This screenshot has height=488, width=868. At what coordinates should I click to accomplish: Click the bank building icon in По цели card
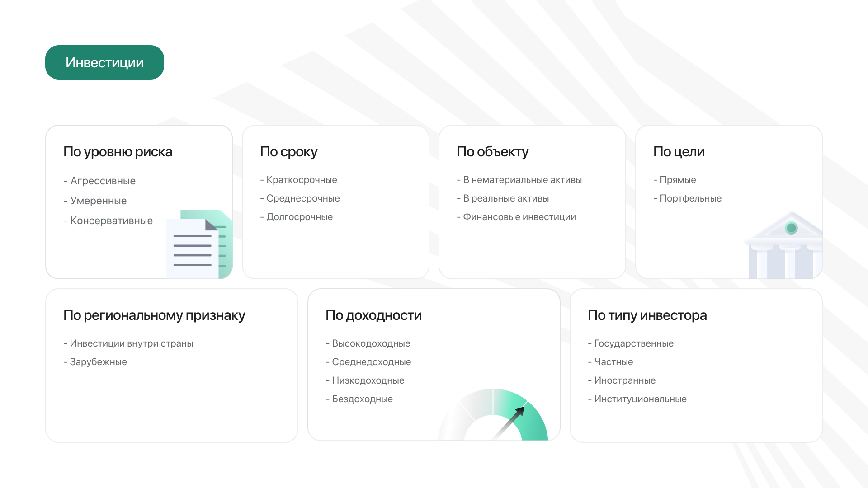point(783,245)
